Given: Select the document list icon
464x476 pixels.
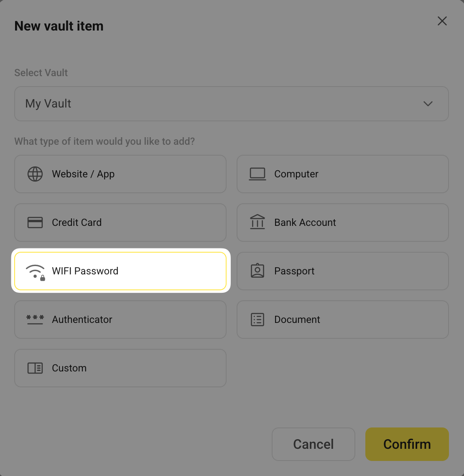Looking at the screenshot, I should click(x=257, y=320).
